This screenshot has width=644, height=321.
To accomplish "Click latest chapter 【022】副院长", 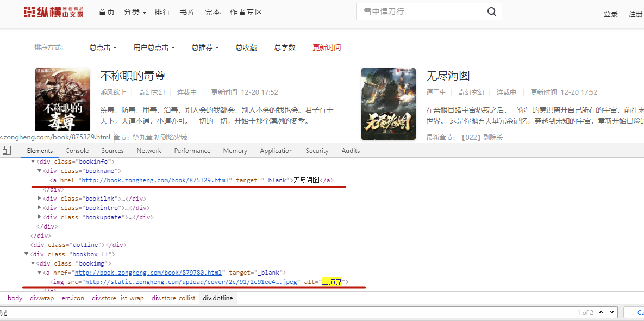I will click(482, 138).
